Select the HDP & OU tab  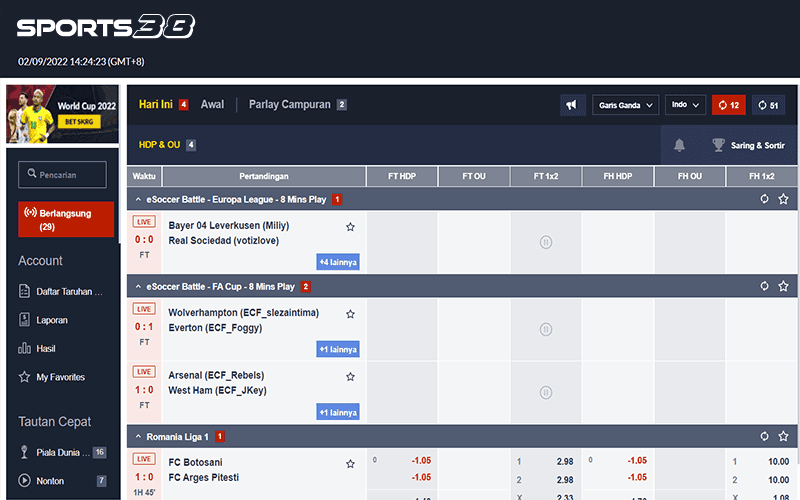(167, 145)
